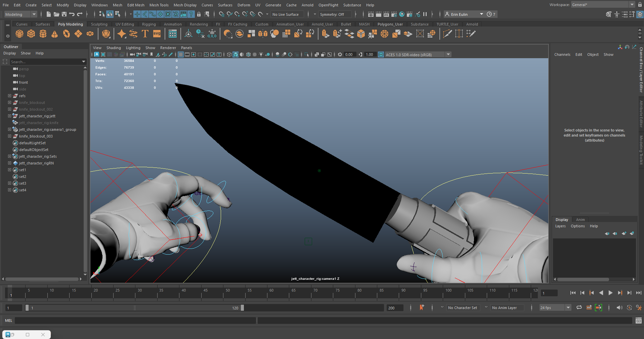The image size is (644, 339).
Task: Create a polygon disc from the shelf
Action: (90, 34)
